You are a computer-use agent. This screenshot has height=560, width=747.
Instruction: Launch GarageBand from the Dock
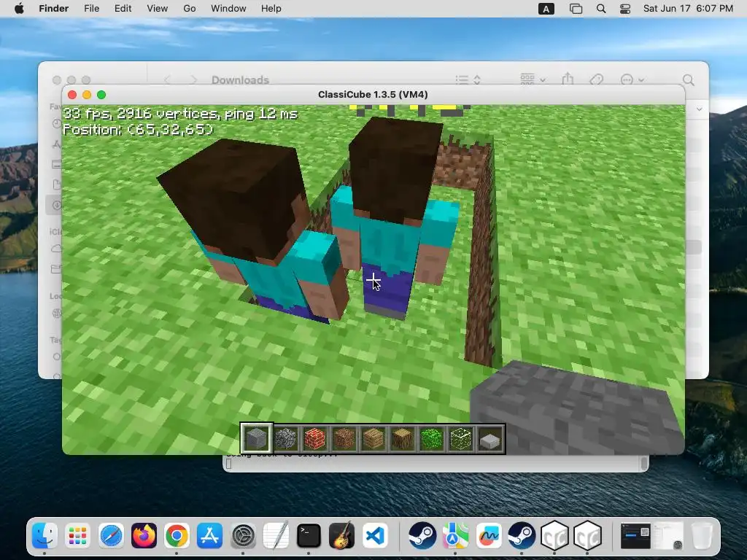point(341,536)
